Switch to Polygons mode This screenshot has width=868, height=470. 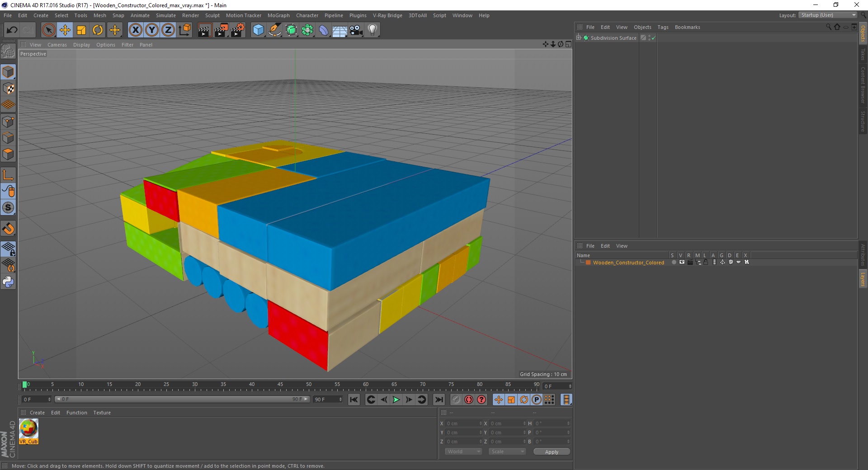tap(8, 154)
